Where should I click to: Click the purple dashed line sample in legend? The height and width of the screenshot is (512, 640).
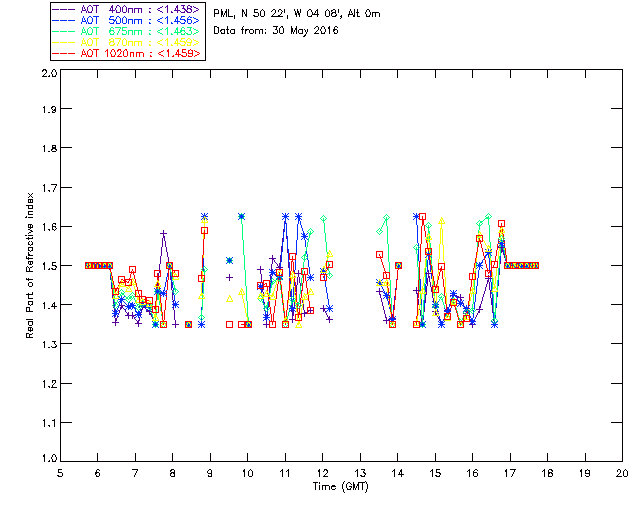click(x=64, y=9)
